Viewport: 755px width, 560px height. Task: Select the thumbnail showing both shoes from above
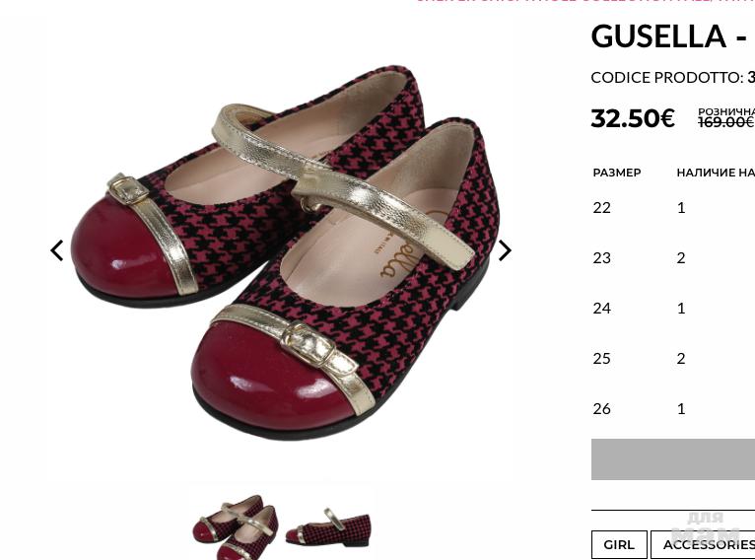[235, 526]
